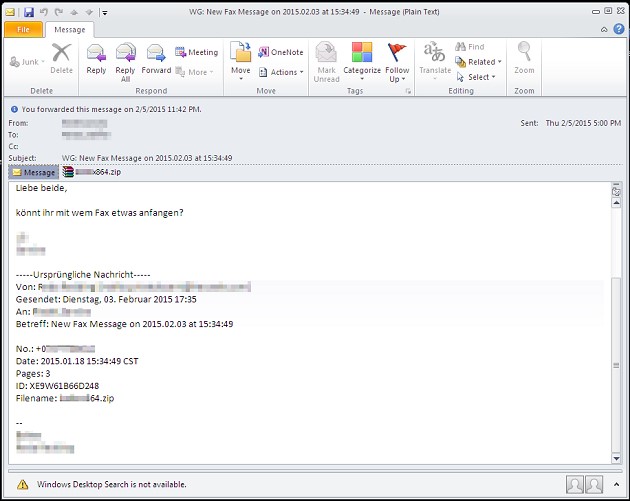Open the Move folder dropdown
The height and width of the screenshot is (501, 630).
click(240, 60)
